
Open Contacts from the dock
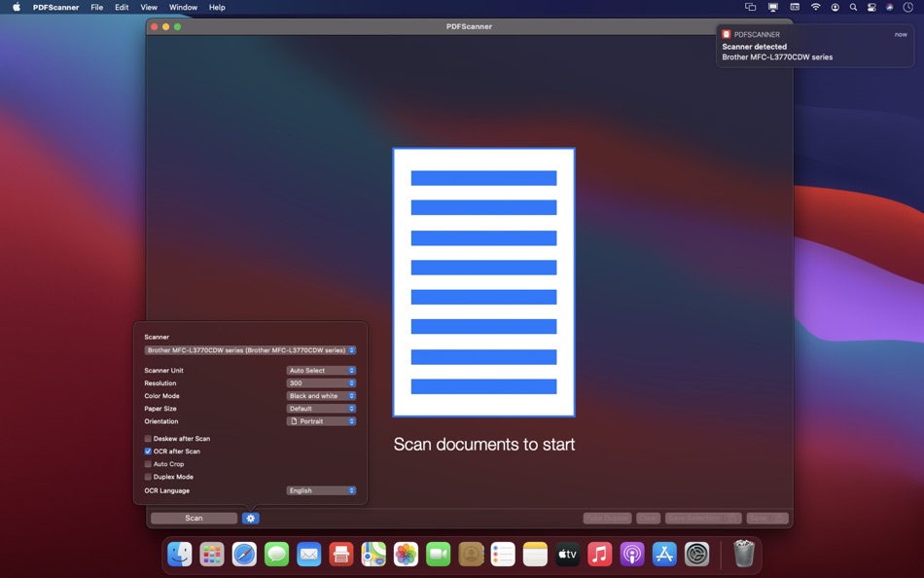pyautogui.click(x=470, y=555)
